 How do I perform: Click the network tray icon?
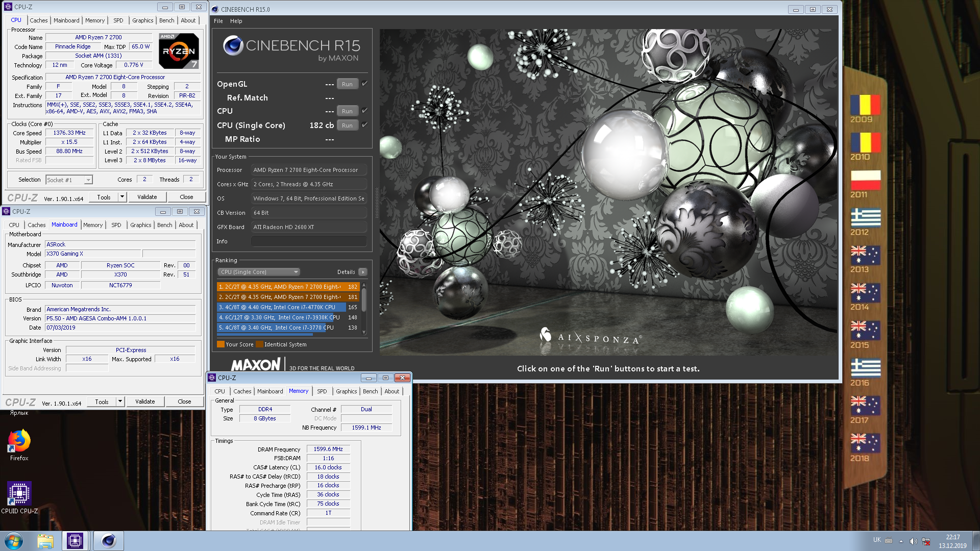[x=926, y=541]
